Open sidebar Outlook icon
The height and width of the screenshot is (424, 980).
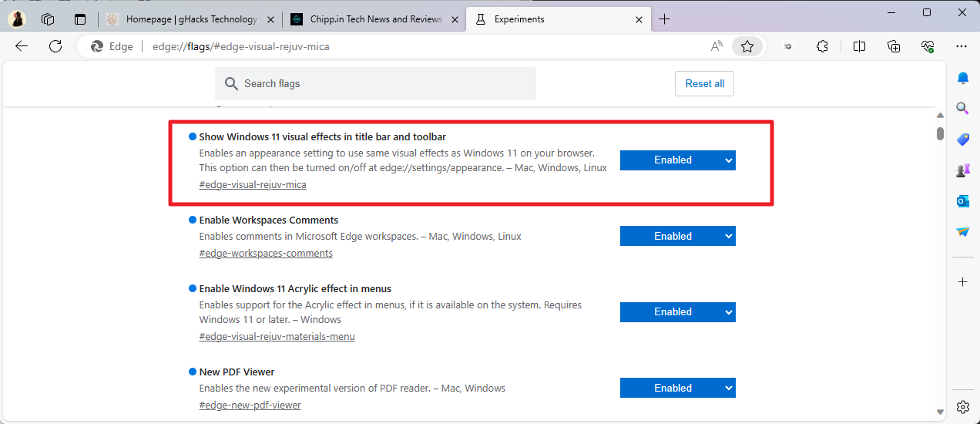(x=962, y=201)
